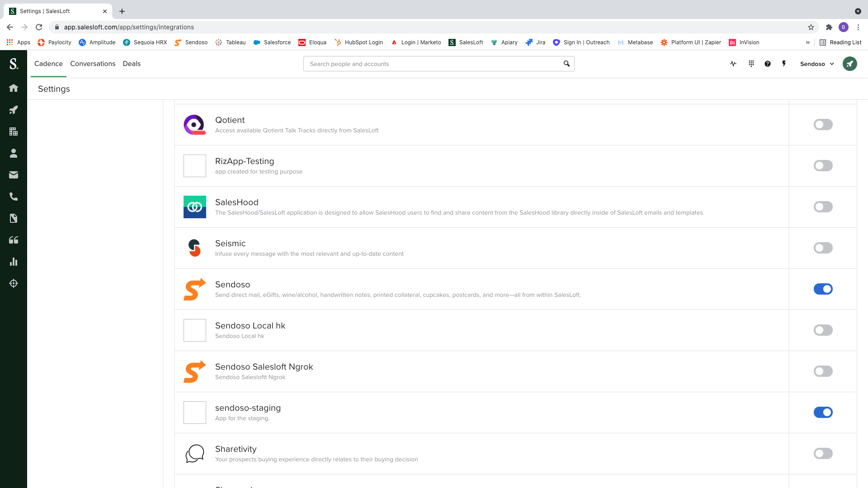Viewport: 868px width, 488px height.
Task: Switch to the Conversations tab
Action: pos(93,64)
